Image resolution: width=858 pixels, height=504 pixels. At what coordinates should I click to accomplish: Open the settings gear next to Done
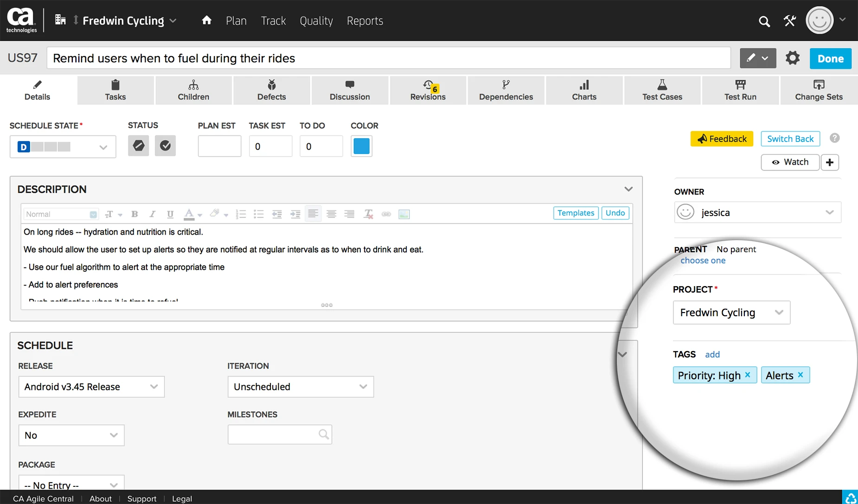(x=793, y=58)
